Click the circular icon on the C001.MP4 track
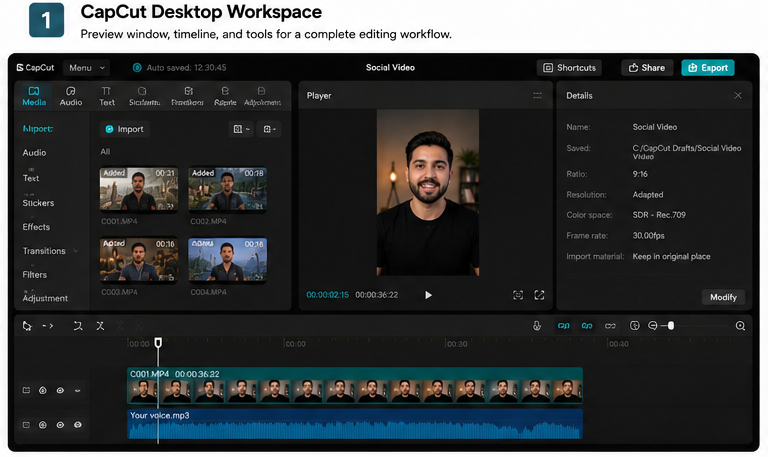 click(43, 390)
